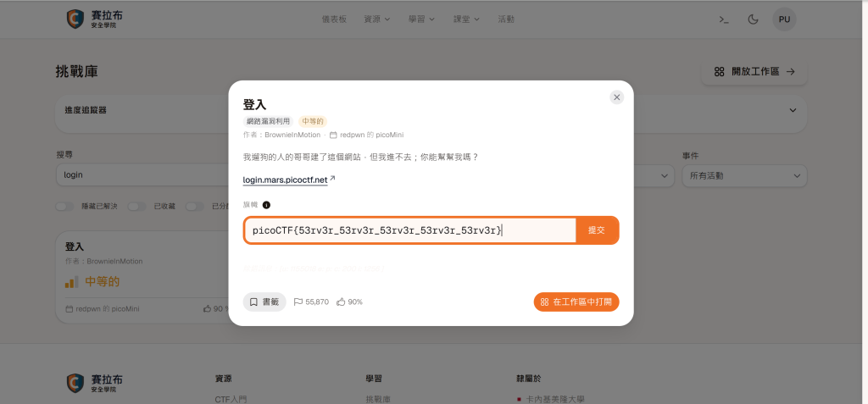Click the 在工作區中打開 button
Image resolution: width=868 pixels, height=404 pixels.
576,302
